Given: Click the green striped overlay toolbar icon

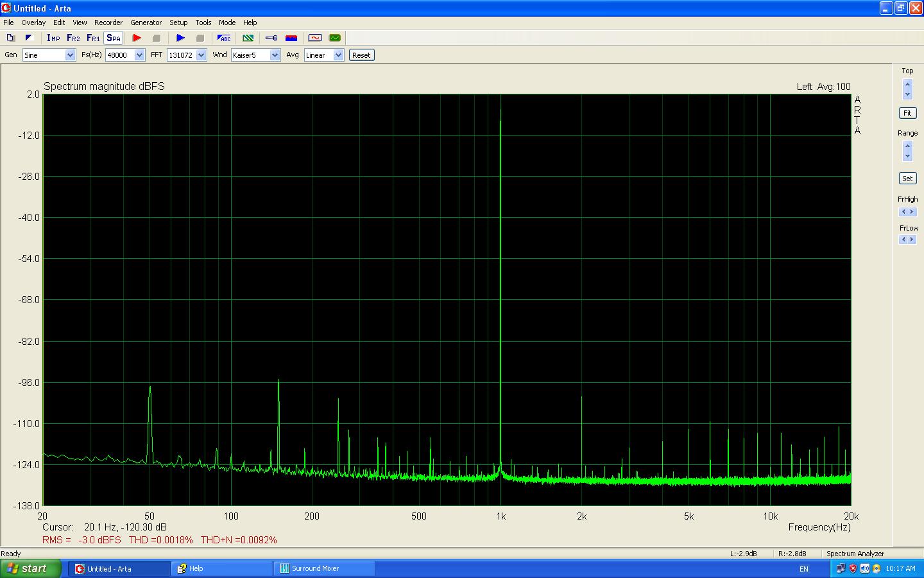Looking at the screenshot, I should point(248,38).
